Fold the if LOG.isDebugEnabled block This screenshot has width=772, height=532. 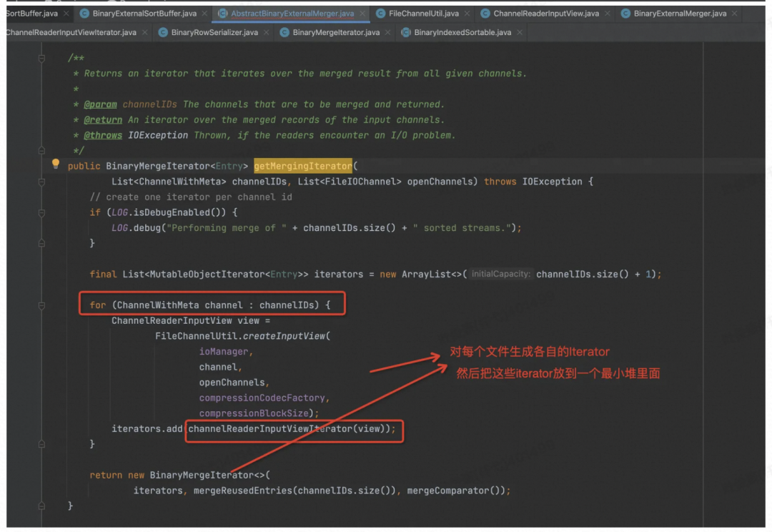click(42, 213)
